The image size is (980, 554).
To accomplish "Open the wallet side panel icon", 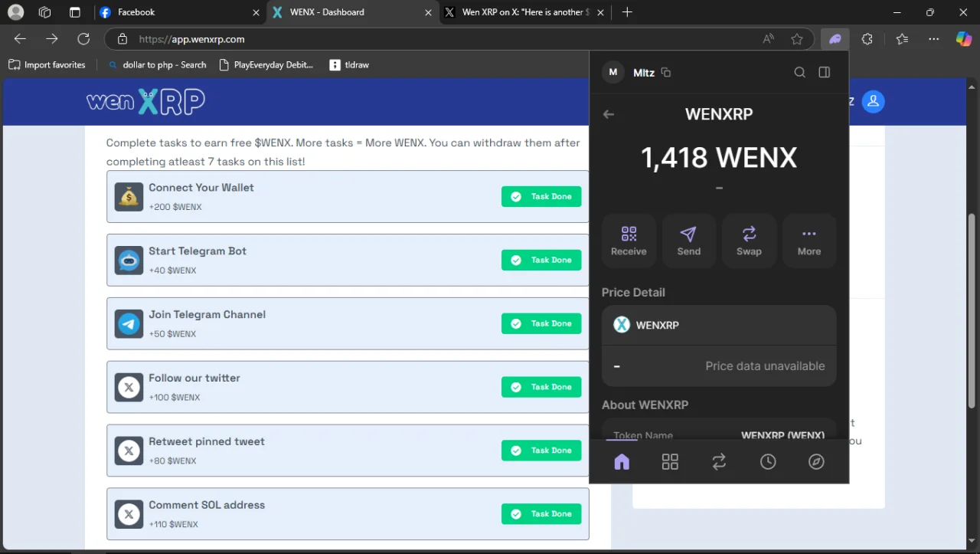I will pos(825,72).
